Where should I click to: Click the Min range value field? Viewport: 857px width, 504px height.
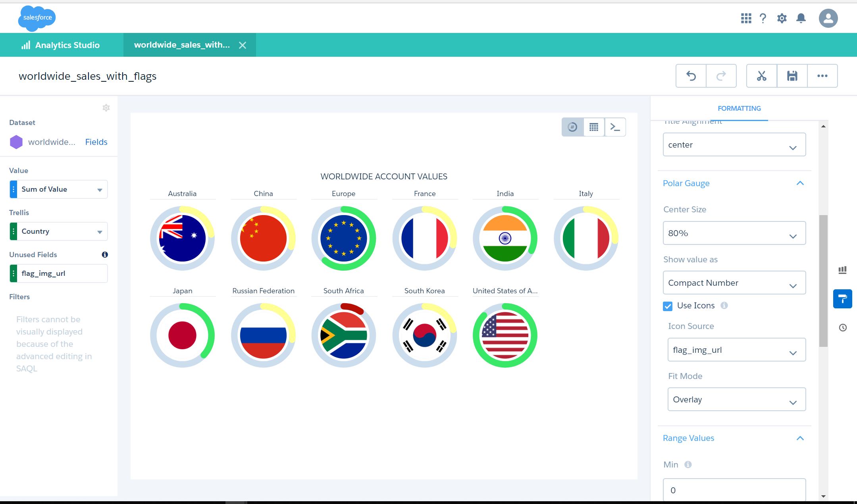tap(734, 490)
